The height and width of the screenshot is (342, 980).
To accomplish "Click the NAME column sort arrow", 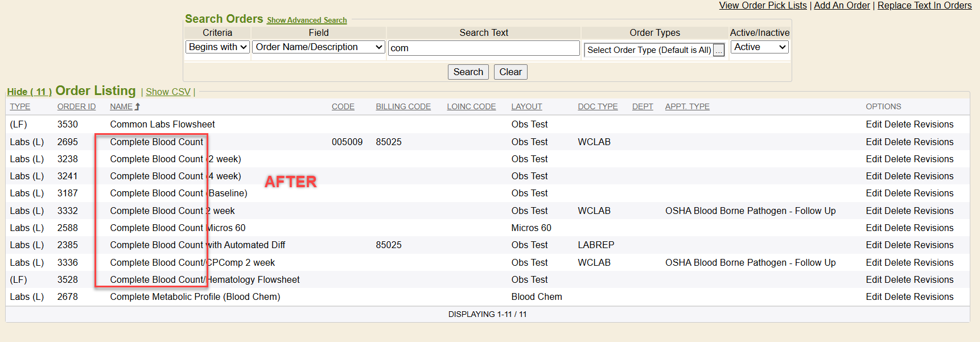I will 137,106.
